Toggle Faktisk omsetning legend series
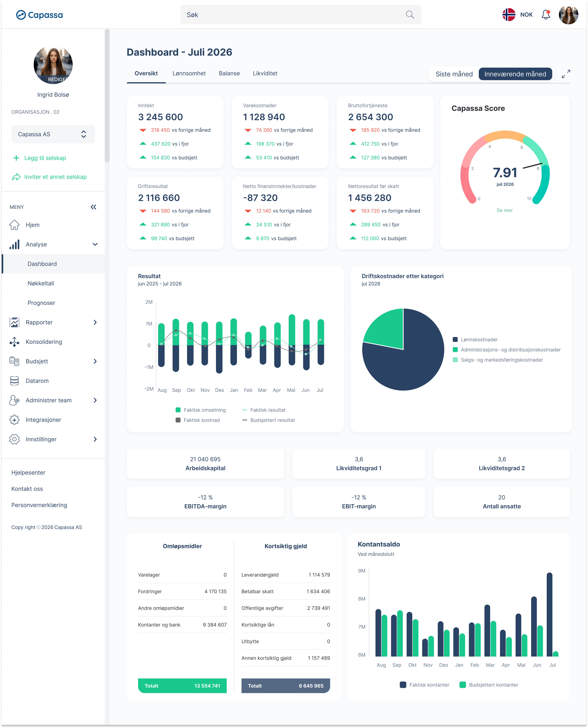Screen dimensions: 588x728 coord(200,410)
